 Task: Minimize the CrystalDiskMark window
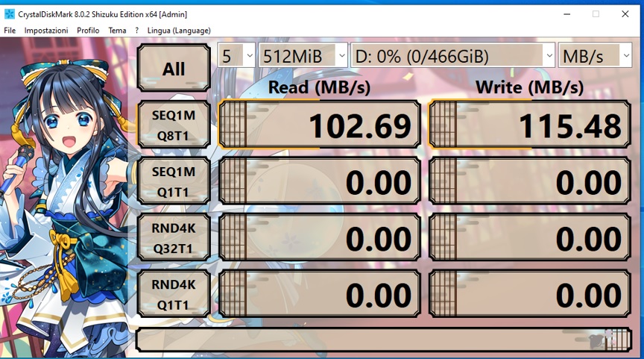[567, 14]
